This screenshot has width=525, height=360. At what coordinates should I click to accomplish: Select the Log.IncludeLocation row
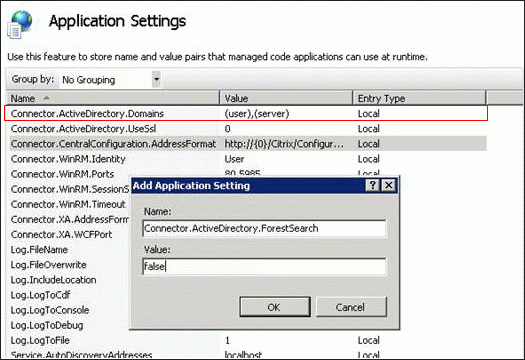click(54, 280)
